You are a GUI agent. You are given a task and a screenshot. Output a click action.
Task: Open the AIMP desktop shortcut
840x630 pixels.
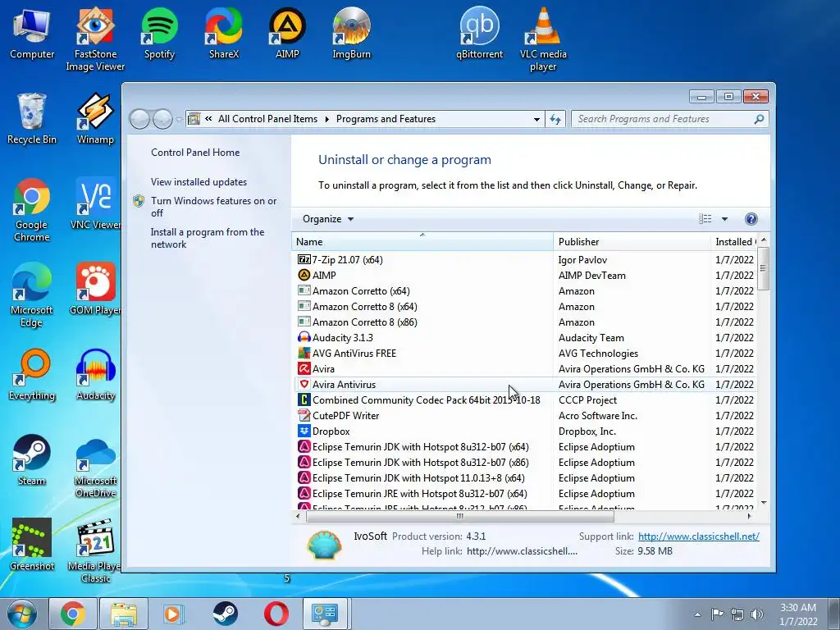[x=287, y=34]
